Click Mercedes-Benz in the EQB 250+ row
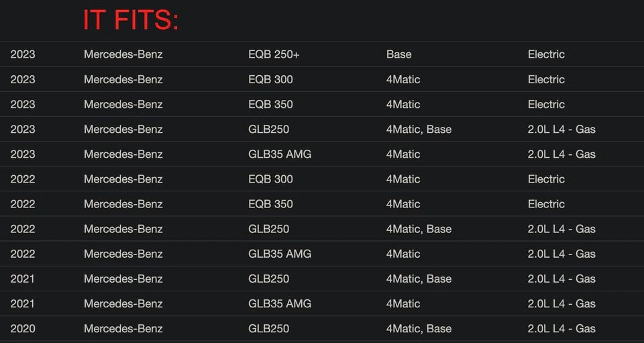Screen dimensions: 644x343 click(x=123, y=54)
